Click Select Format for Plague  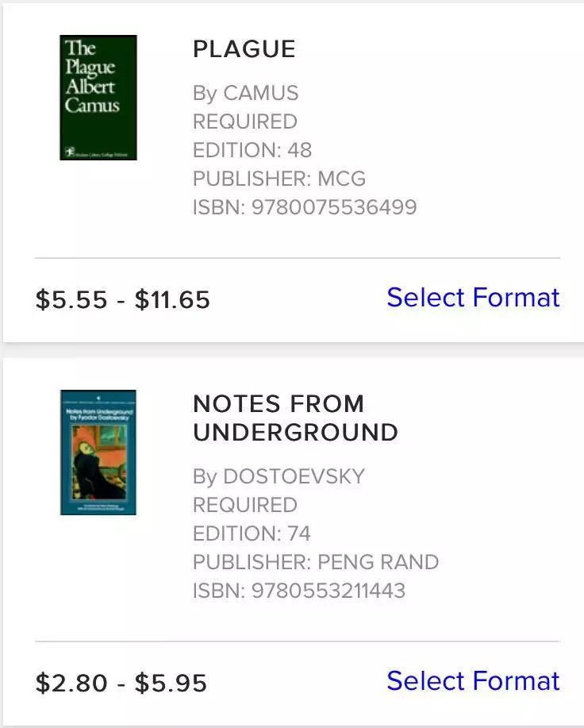point(473,298)
